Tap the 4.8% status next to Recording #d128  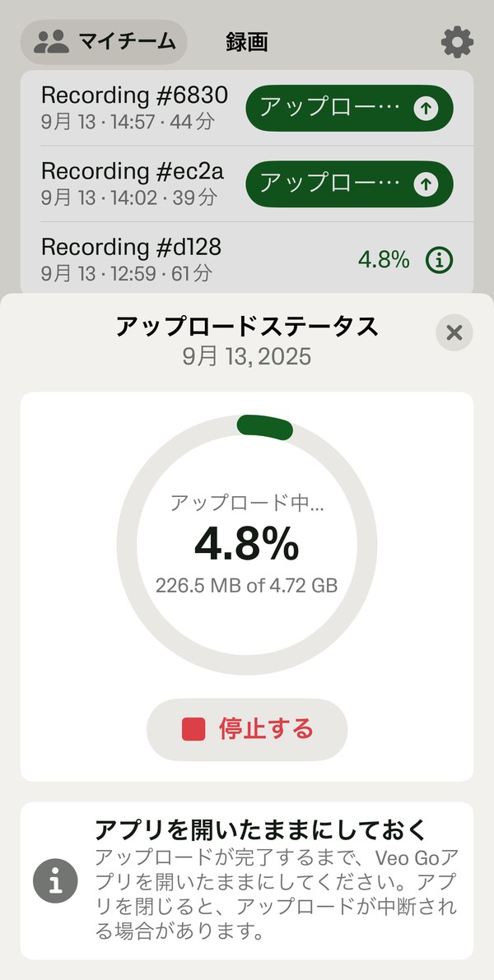pos(383,260)
